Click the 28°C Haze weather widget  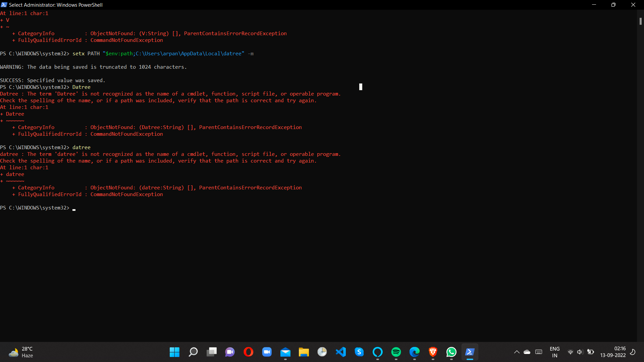tap(20, 352)
